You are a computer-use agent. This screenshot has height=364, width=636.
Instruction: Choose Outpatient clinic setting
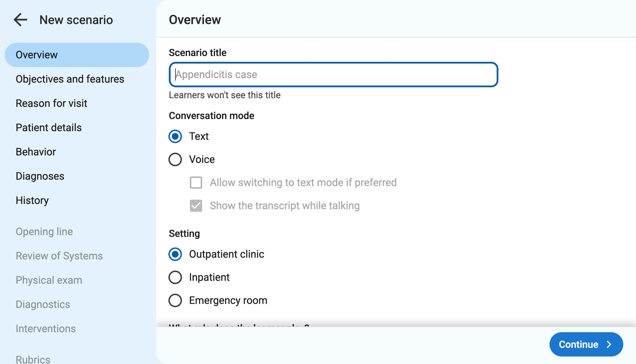click(175, 254)
